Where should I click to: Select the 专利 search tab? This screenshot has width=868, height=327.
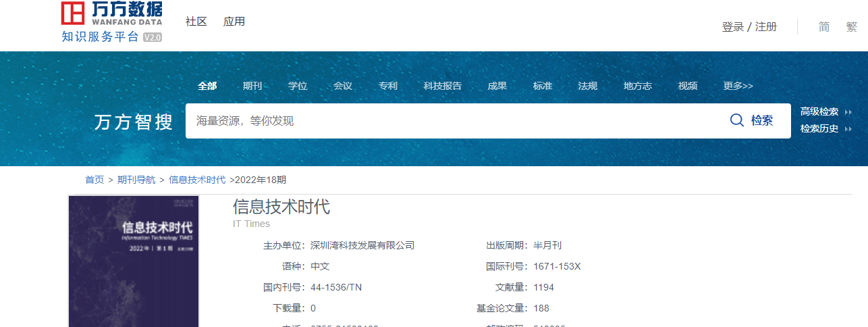pyautogui.click(x=388, y=86)
